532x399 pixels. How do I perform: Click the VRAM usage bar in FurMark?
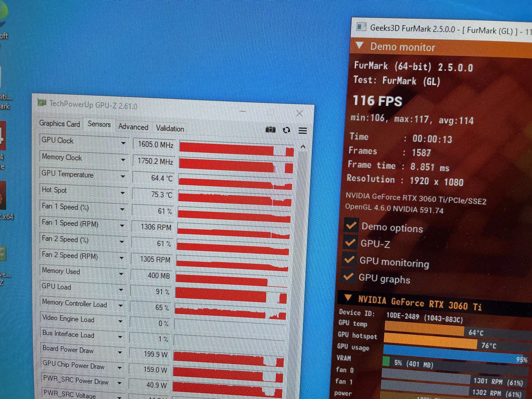(x=455, y=366)
